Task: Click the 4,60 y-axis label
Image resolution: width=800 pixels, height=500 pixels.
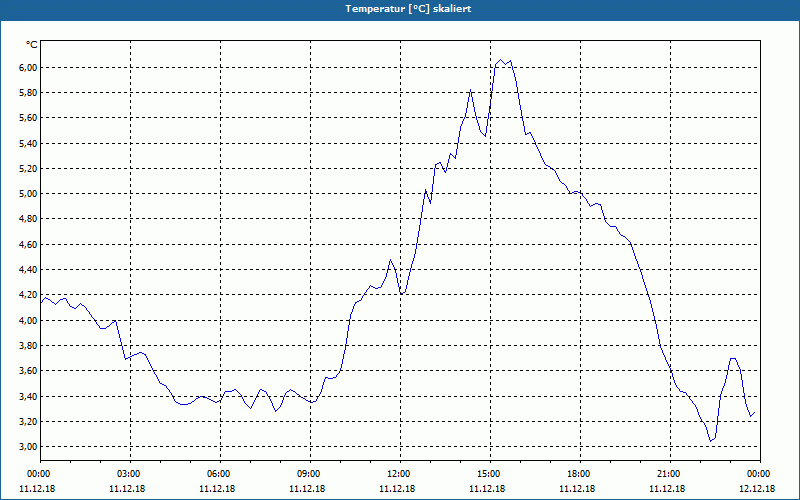Action: tap(28, 244)
